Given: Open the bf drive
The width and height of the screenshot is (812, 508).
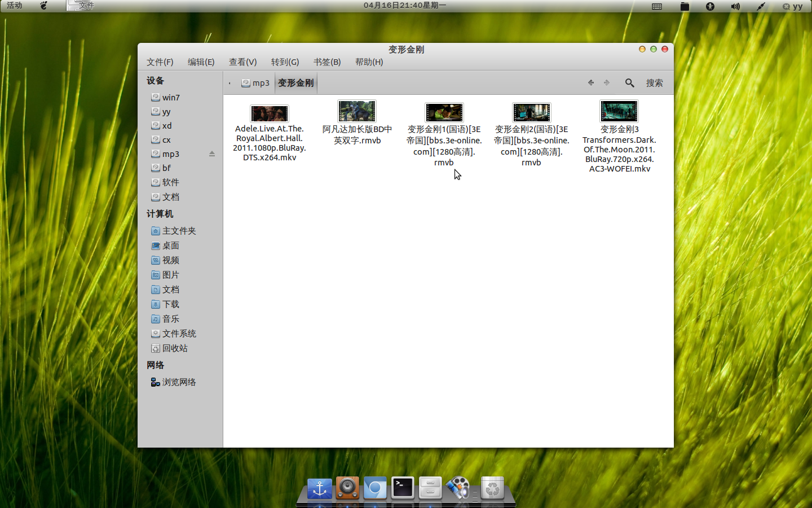Looking at the screenshot, I should [x=161, y=168].
